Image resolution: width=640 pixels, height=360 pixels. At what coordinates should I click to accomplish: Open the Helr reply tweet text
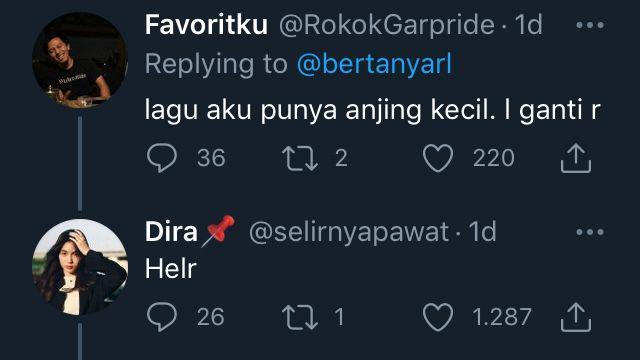point(171,269)
